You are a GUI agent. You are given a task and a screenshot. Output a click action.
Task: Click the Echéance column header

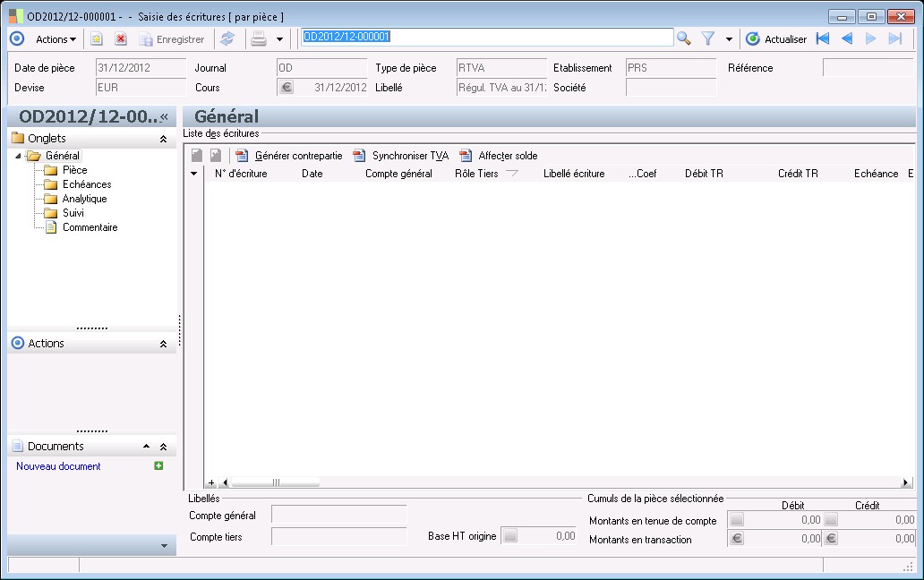(x=876, y=174)
